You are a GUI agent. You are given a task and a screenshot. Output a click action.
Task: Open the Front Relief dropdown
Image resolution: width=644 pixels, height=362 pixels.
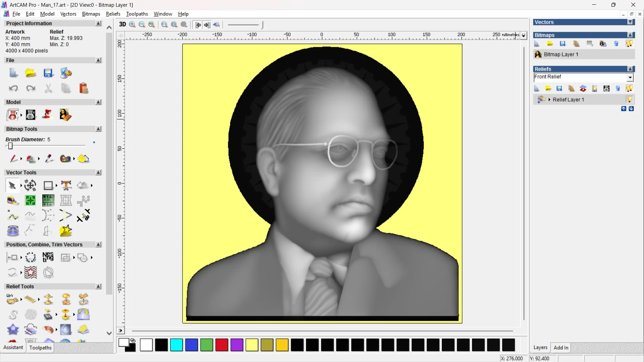tap(630, 77)
